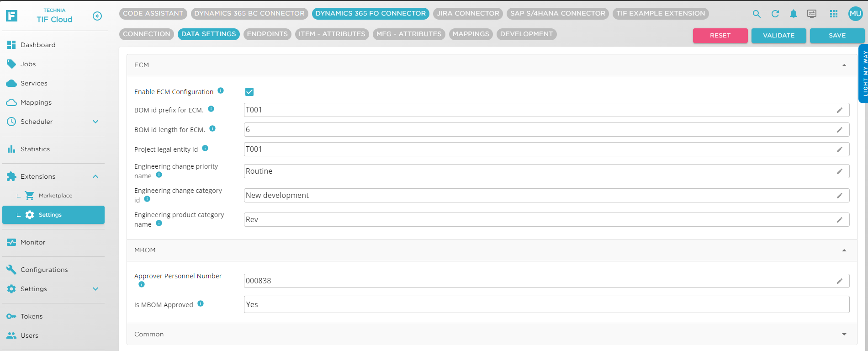The image size is (868, 351).
Task: Click the red Reset button
Action: [720, 35]
